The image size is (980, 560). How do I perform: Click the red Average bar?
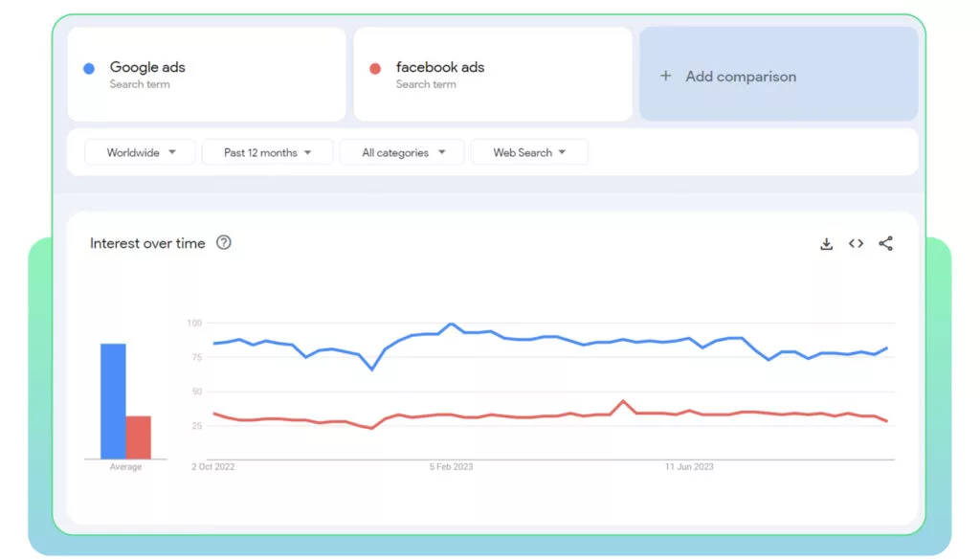click(138, 437)
